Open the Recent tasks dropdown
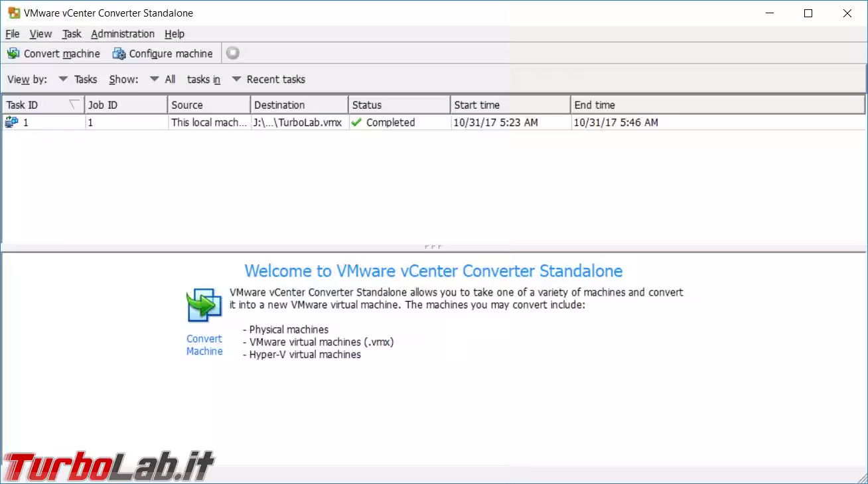 pyautogui.click(x=236, y=80)
